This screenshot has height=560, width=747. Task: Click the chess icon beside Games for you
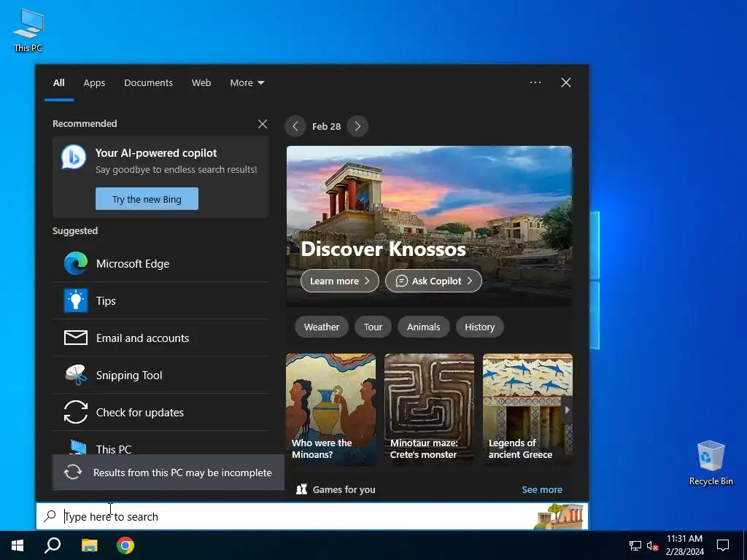point(301,489)
